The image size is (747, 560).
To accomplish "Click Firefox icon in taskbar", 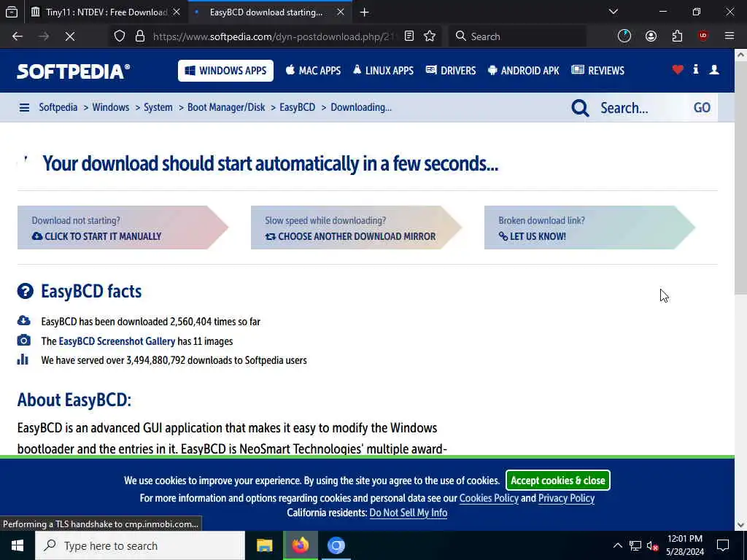I will (300, 545).
